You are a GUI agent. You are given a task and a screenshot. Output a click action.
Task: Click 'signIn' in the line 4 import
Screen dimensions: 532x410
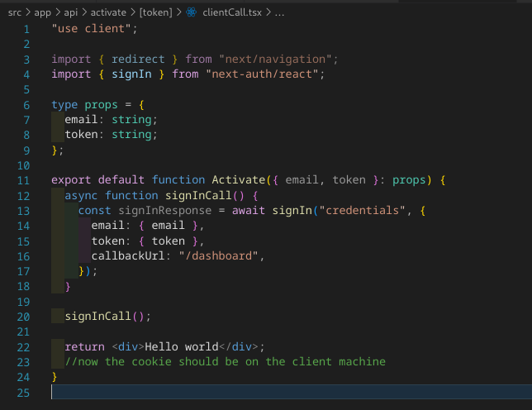[131, 74]
